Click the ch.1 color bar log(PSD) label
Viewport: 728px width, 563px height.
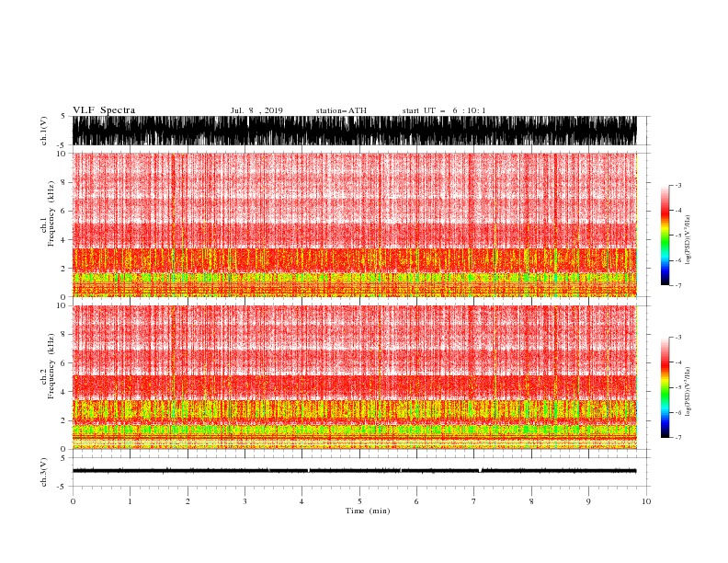688,240
